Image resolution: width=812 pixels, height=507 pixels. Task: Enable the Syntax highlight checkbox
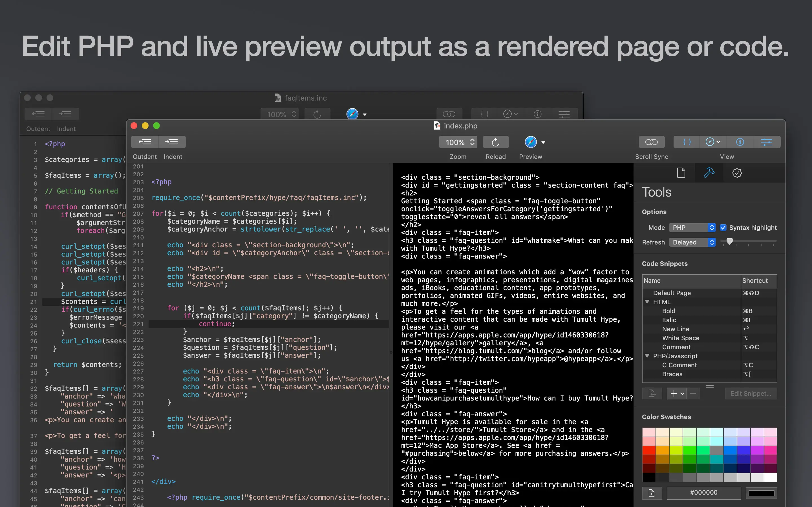pyautogui.click(x=723, y=227)
